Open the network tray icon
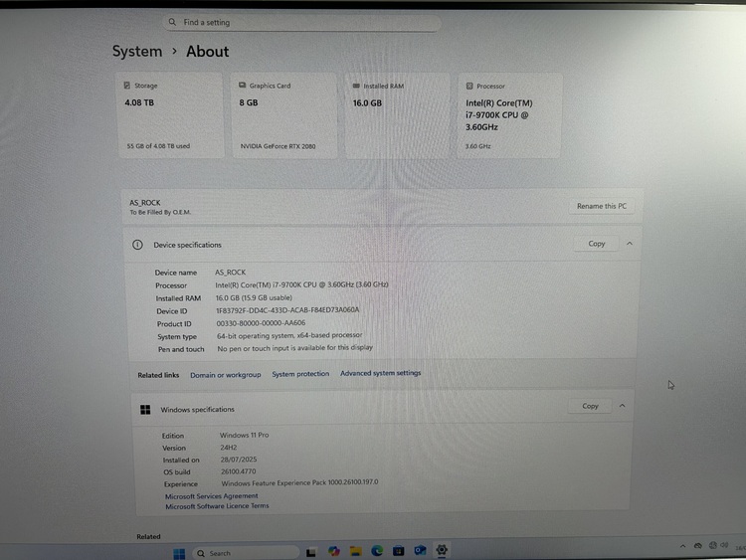 pos(713,545)
